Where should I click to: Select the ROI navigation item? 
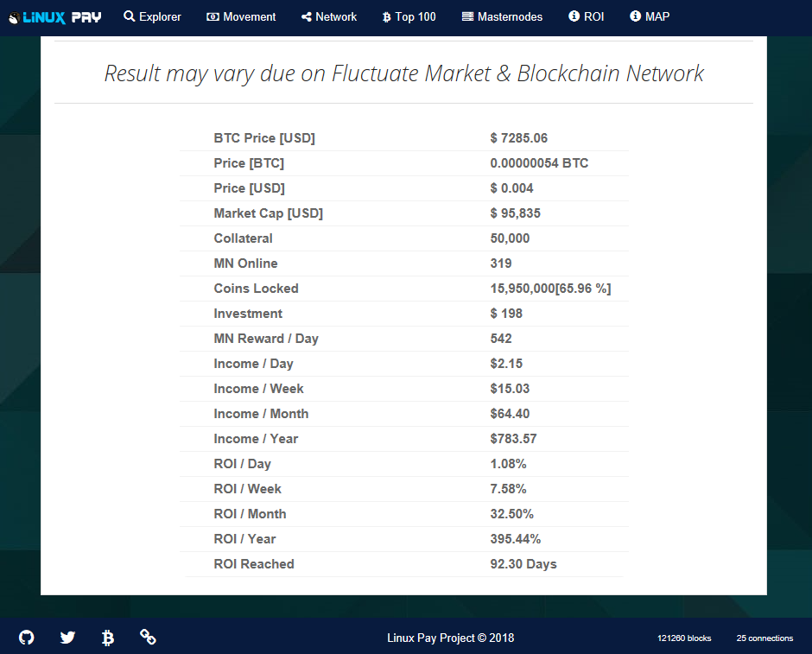click(x=587, y=16)
